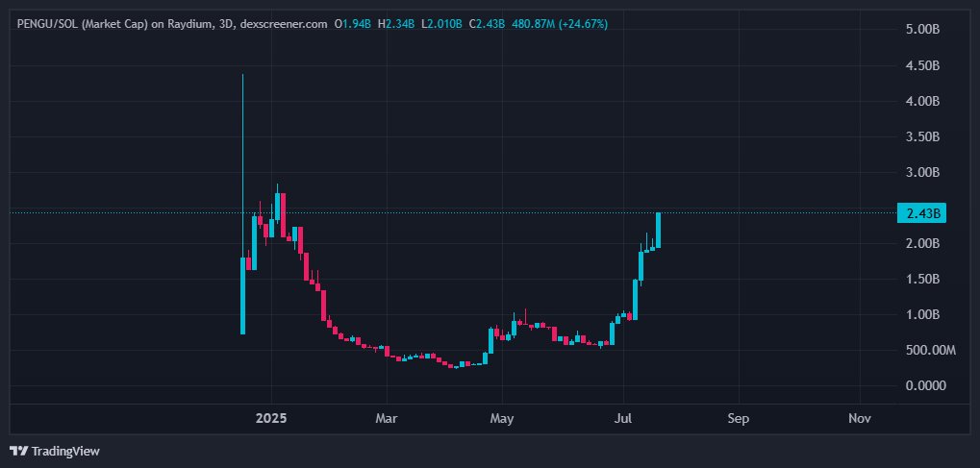This screenshot has width=980, height=468.
Task: Click the 3.00B price axis label
Action: coord(922,172)
